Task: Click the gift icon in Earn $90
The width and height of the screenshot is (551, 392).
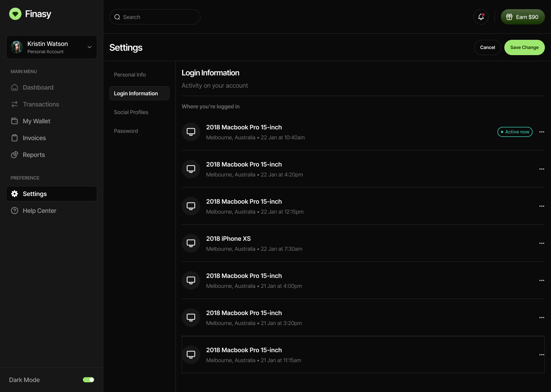Action: 509,17
